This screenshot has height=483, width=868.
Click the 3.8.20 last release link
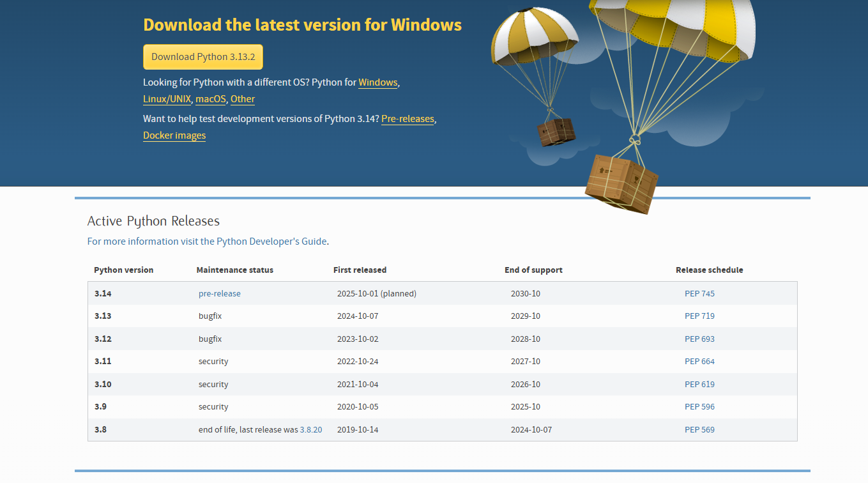click(x=311, y=430)
